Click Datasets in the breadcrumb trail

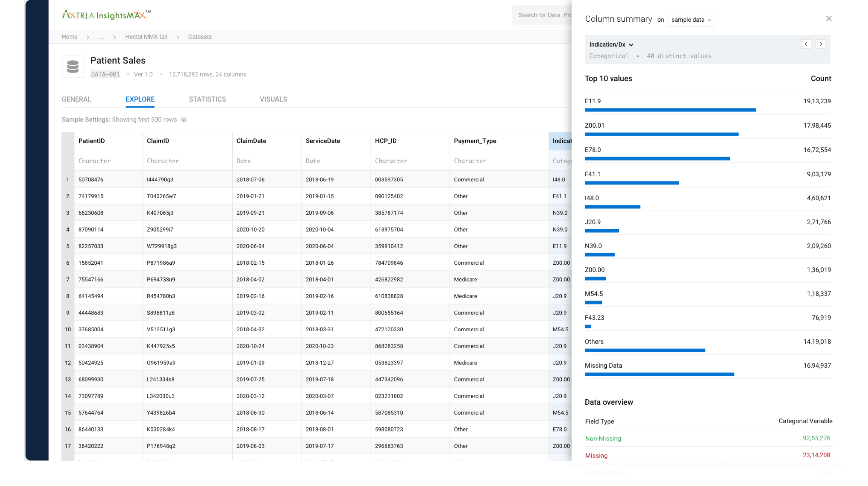(200, 37)
